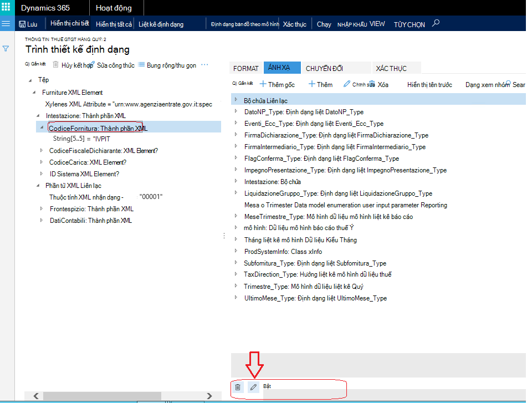Click Gắn kết bind in left toolbar
Image resolution: width=532 pixels, height=403 pixels.
pyautogui.click(x=35, y=64)
